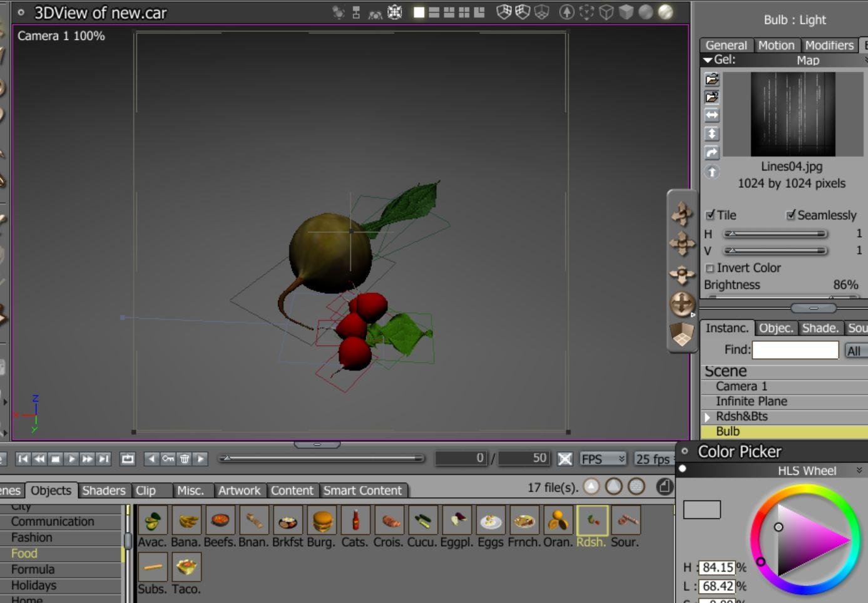The width and height of the screenshot is (868, 603).
Task: Click the first working-plane cube icon
Action: click(x=504, y=13)
